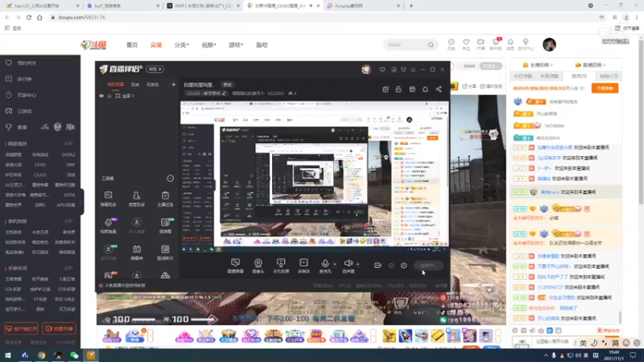Image resolution: width=644 pixels, height=362 pixels.
Task: Open 弹幕秀 tool in toolbox
Action: 136,252
